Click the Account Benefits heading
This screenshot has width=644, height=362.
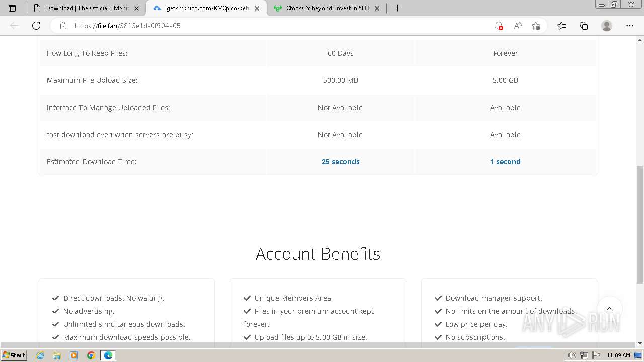318,254
